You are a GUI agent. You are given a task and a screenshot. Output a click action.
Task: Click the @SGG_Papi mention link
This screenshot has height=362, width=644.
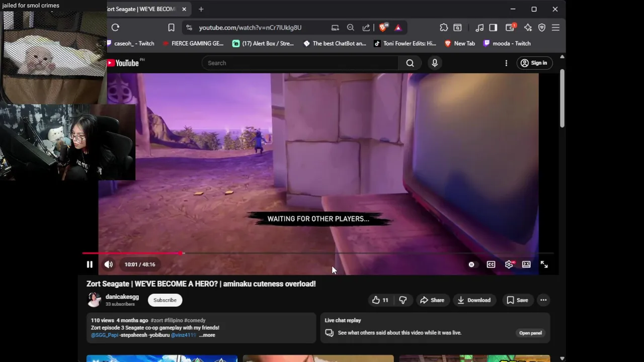click(x=105, y=335)
